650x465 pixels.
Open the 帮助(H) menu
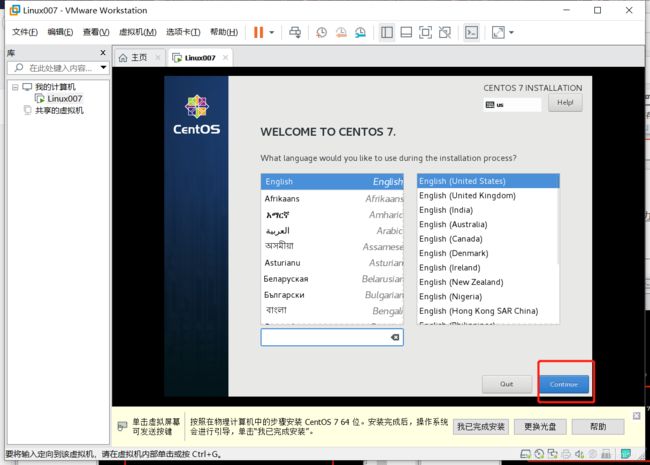[x=224, y=32]
